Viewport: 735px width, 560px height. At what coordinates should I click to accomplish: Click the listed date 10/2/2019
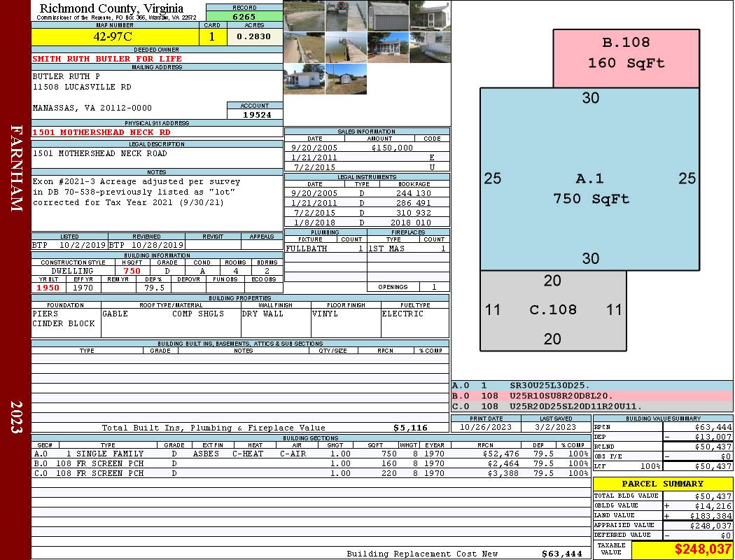click(83, 245)
